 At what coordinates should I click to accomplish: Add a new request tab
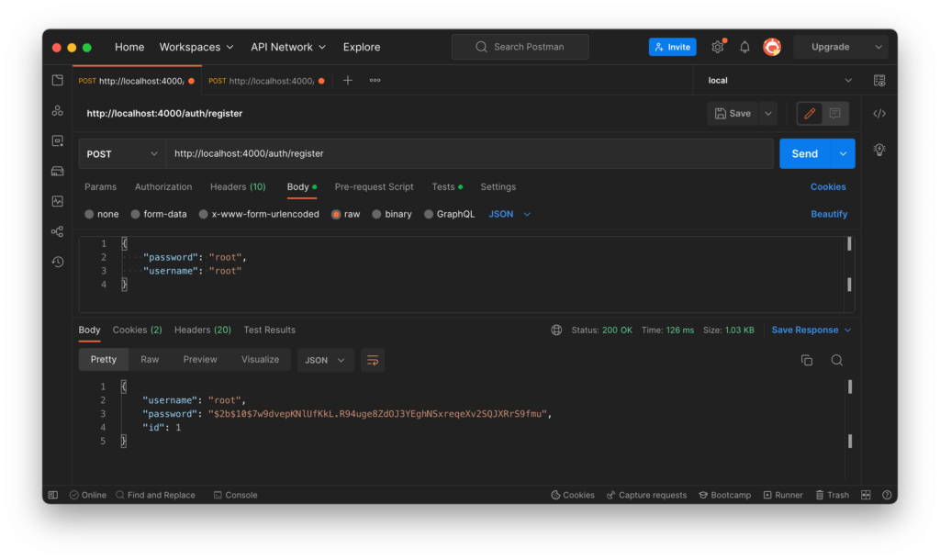pos(348,81)
